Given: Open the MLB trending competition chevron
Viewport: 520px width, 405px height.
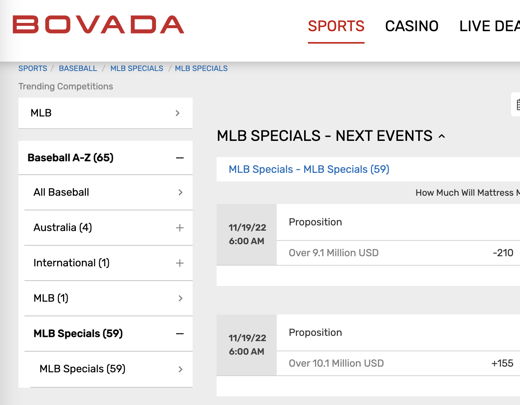Looking at the screenshot, I should [178, 113].
